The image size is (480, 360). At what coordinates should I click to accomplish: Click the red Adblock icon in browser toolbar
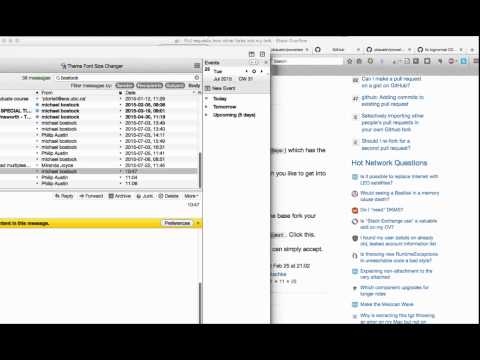(451, 61)
